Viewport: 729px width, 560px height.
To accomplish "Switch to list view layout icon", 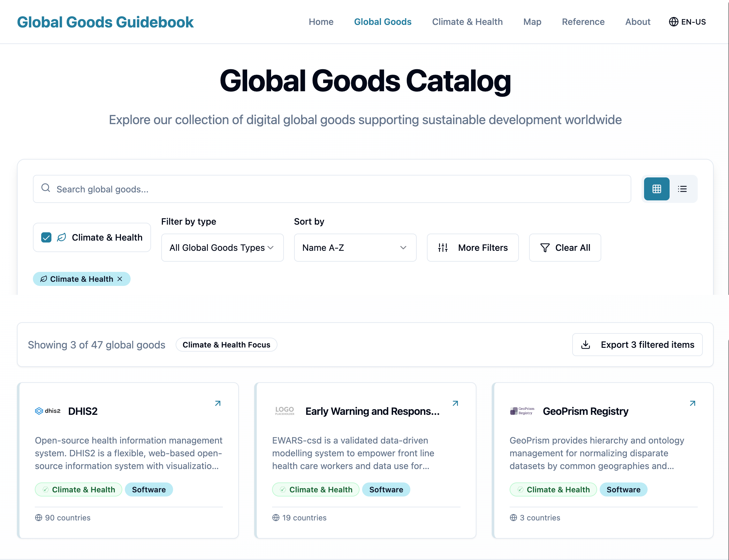I will coord(682,189).
